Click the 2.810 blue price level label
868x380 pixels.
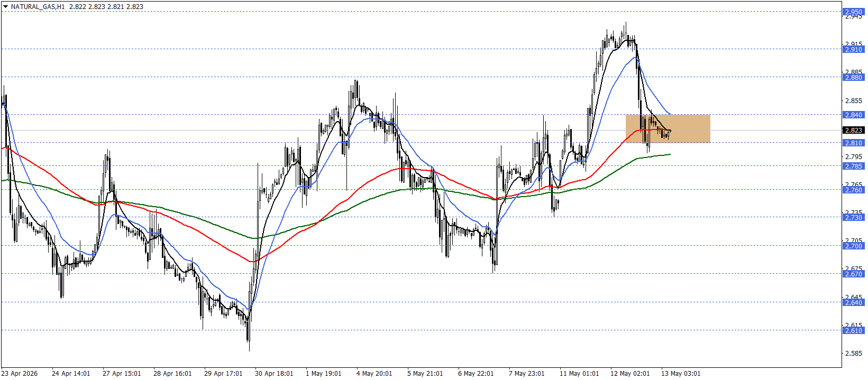click(x=853, y=143)
